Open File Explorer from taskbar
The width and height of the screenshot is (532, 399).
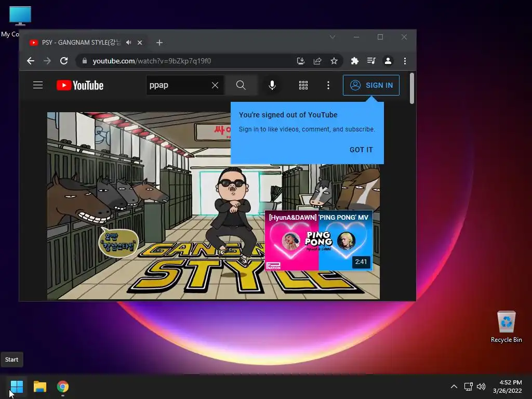[x=39, y=387]
